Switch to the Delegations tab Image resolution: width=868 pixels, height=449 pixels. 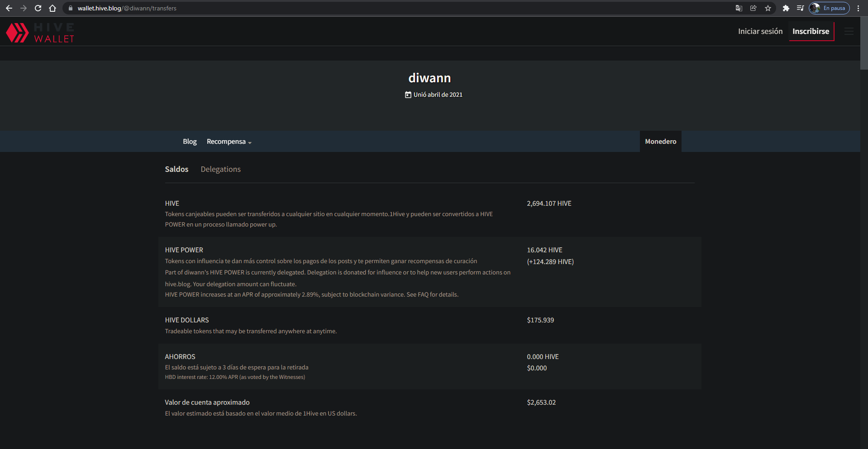coord(220,169)
